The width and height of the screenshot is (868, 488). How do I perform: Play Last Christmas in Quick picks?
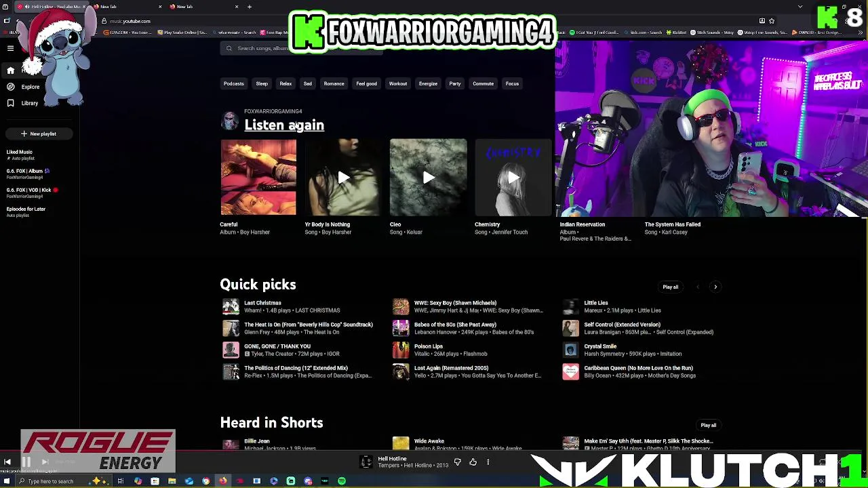coord(231,306)
